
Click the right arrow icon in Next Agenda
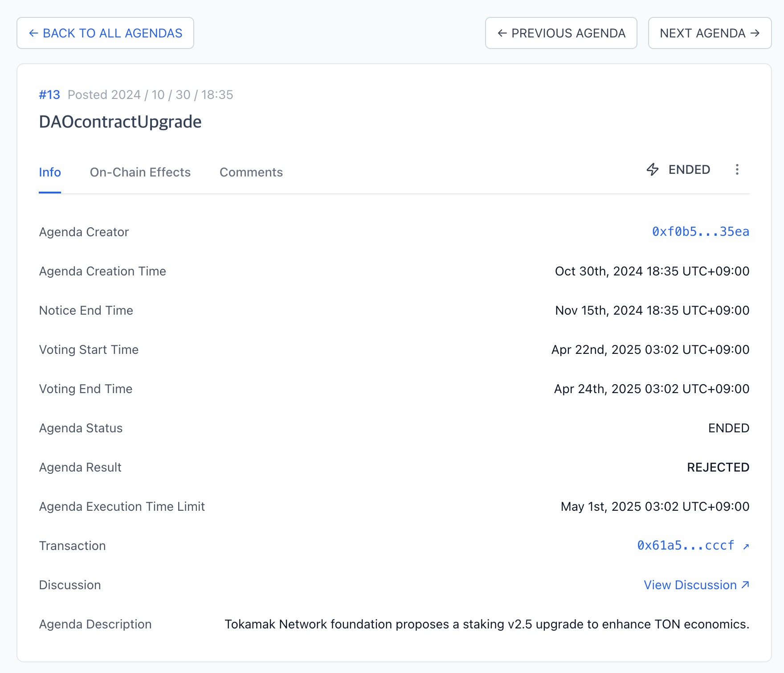click(x=755, y=33)
